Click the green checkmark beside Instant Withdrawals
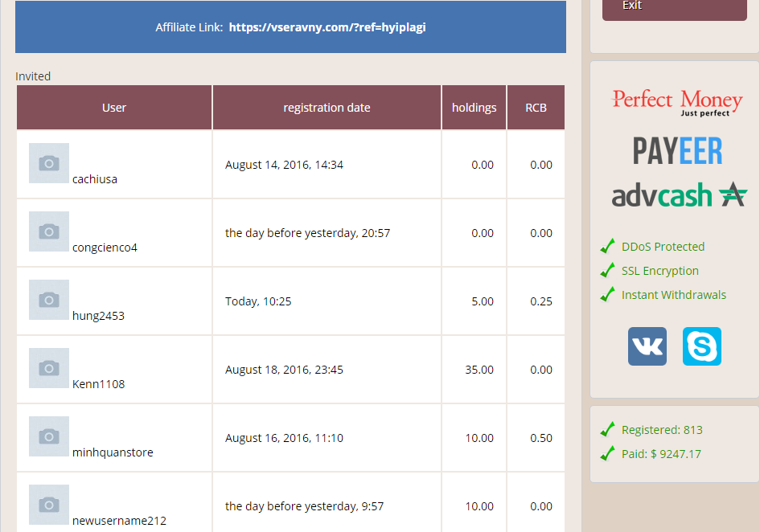This screenshot has width=760, height=532. (607, 294)
